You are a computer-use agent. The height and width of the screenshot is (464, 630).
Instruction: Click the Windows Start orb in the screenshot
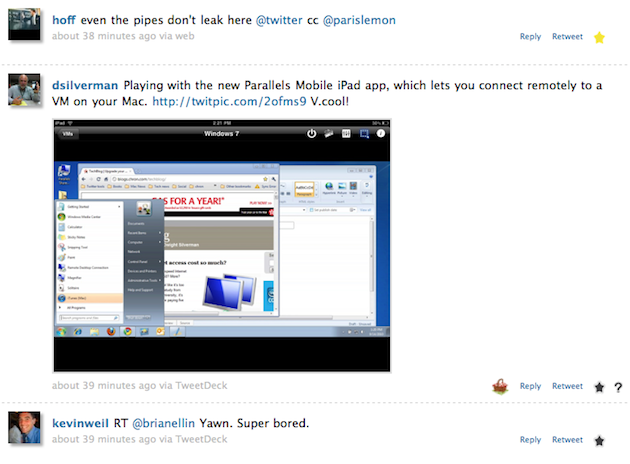click(61, 331)
